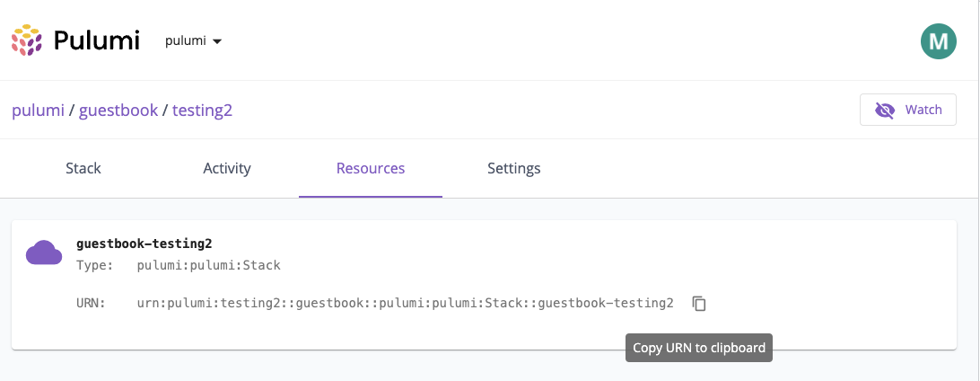
Task: Open the pulumi breadcrumb link
Action: [x=38, y=111]
